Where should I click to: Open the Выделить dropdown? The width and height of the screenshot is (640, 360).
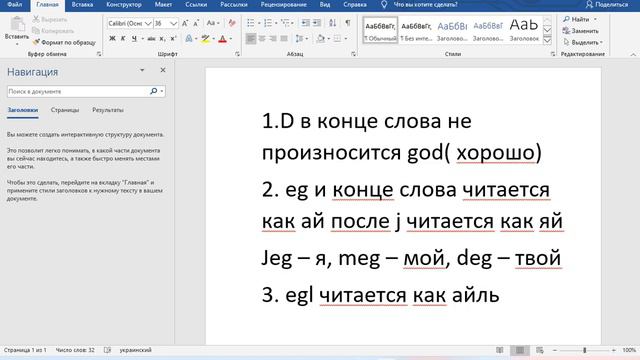(583, 42)
